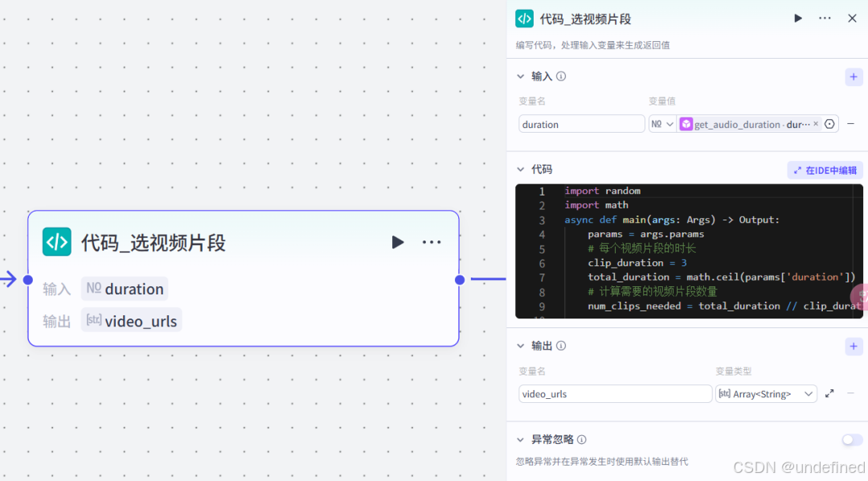Open the ... options menu in panel header
The height and width of the screenshot is (481, 868).
pyautogui.click(x=825, y=18)
